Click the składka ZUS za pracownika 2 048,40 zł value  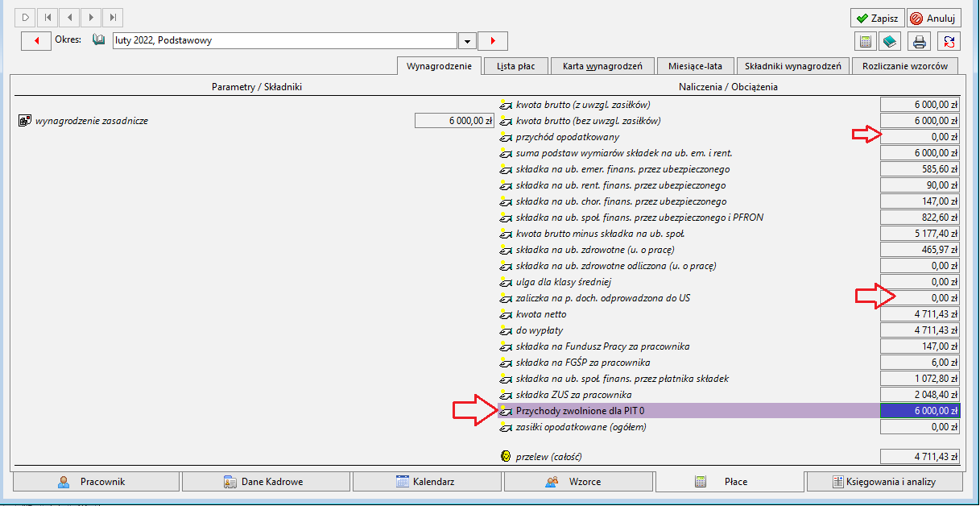920,395
